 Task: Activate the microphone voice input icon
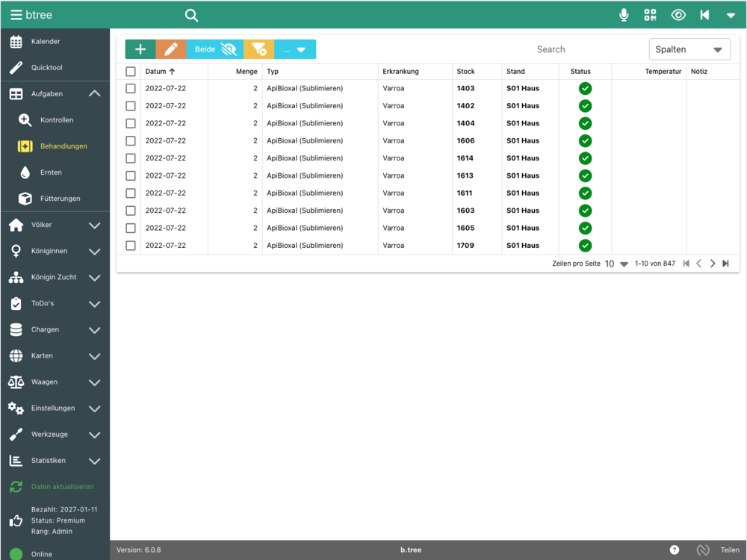click(x=624, y=15)
